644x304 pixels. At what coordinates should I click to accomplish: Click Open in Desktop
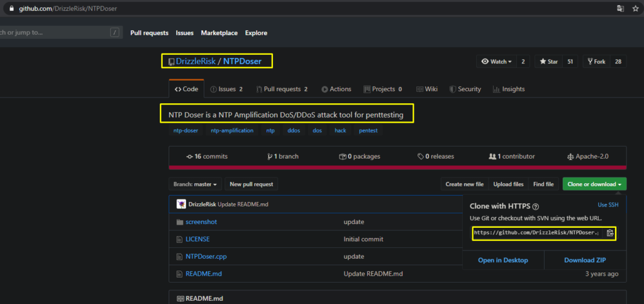(x=503, y=260)
